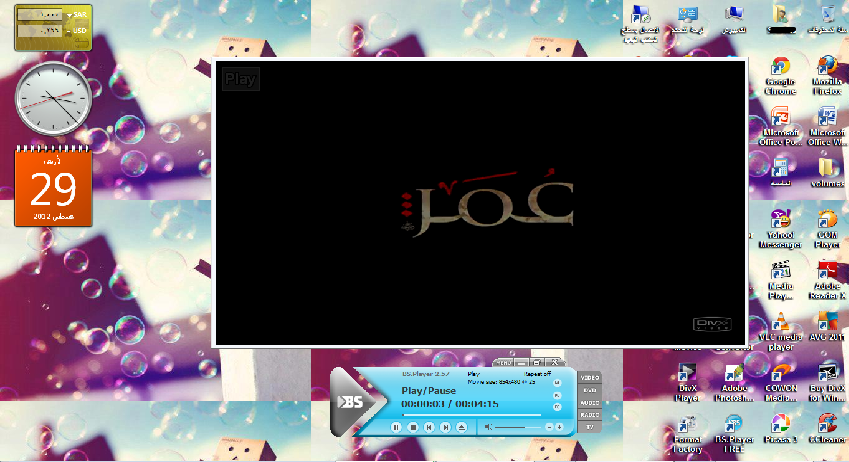
Task: Click the BS.Player seek progress bar
Action: click(471, 415)
